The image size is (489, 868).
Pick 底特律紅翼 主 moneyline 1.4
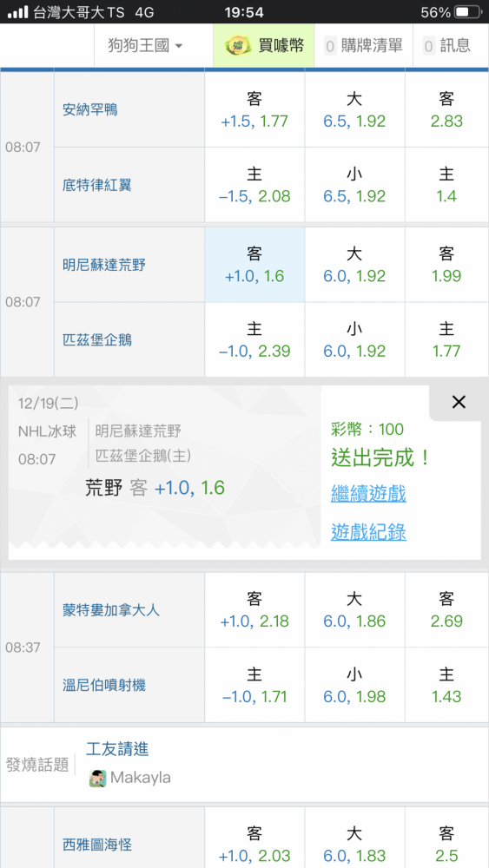447,185
